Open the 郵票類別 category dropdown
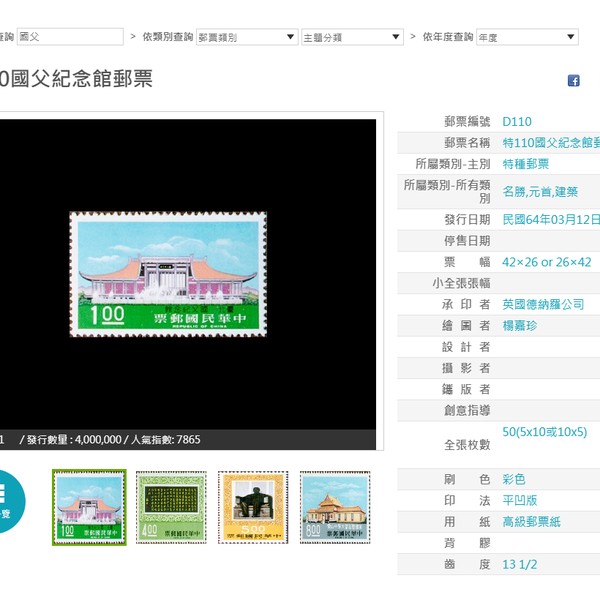 pyautogui.click(x=247, y=37)
